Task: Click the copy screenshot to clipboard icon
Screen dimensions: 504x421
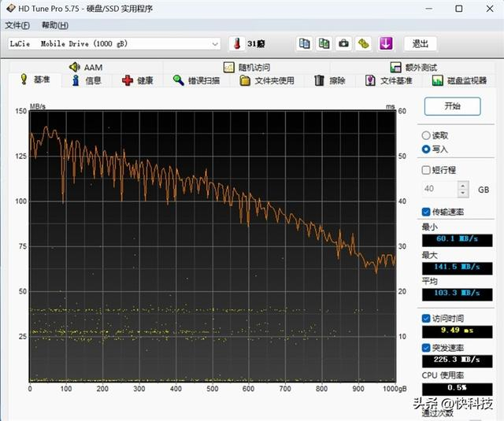Action: (x=324, y=44)
